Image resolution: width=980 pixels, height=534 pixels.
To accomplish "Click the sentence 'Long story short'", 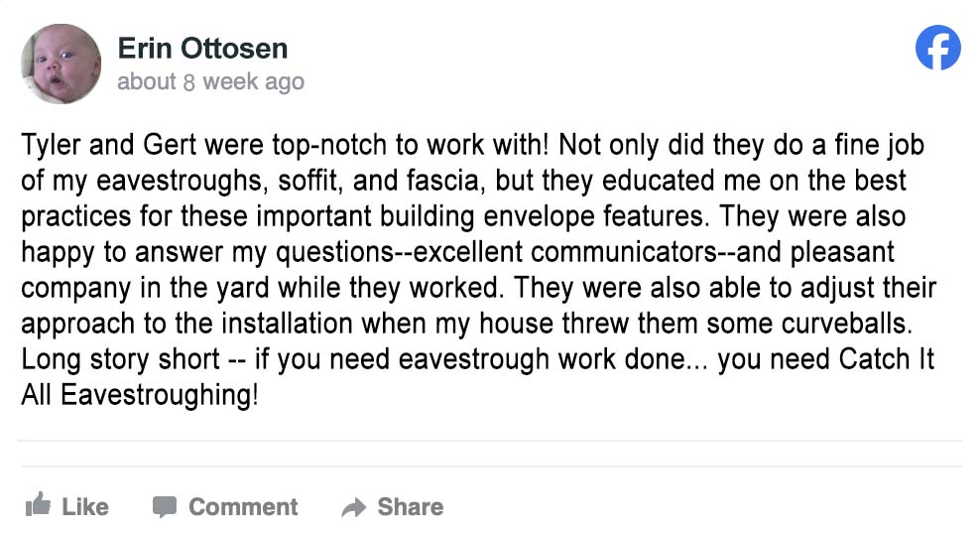I will tap(121, 359).
